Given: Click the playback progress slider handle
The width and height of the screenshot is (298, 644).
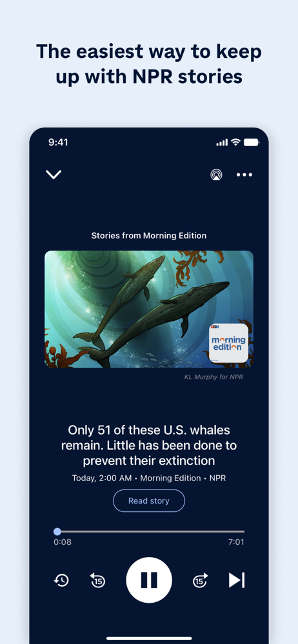Looking at the screenshot, I should [x=57, y=531].
